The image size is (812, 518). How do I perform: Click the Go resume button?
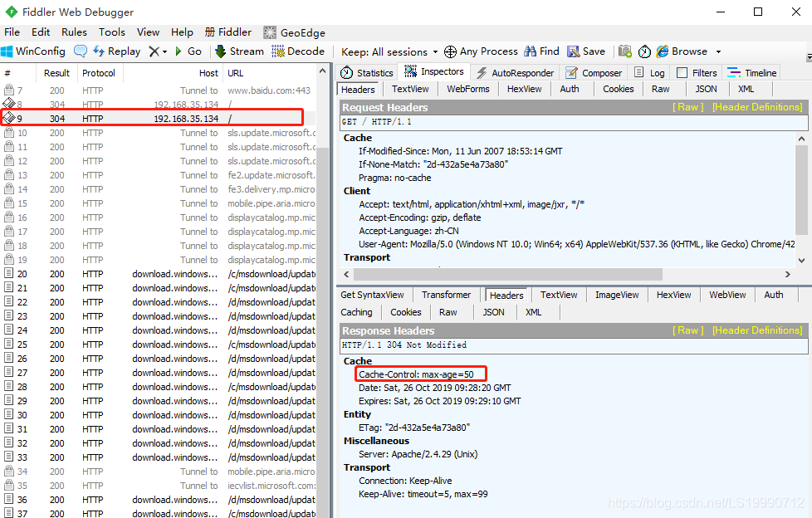point(188,51)
